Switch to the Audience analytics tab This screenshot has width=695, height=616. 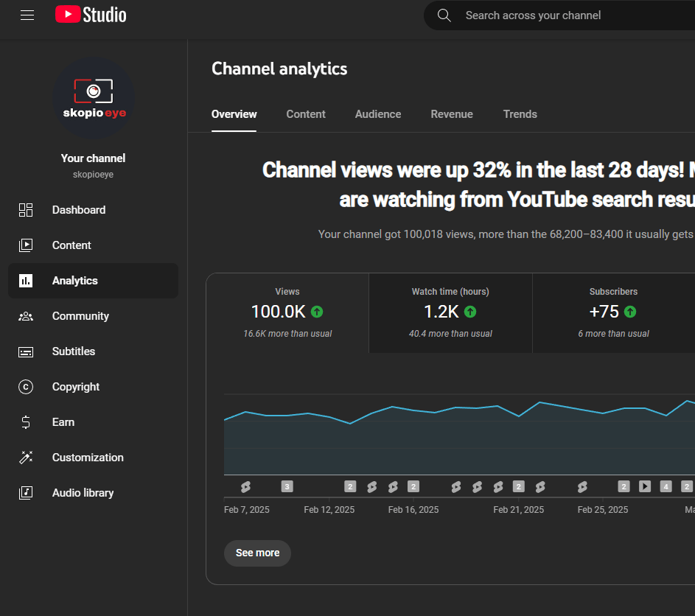[x=377, y=114]
